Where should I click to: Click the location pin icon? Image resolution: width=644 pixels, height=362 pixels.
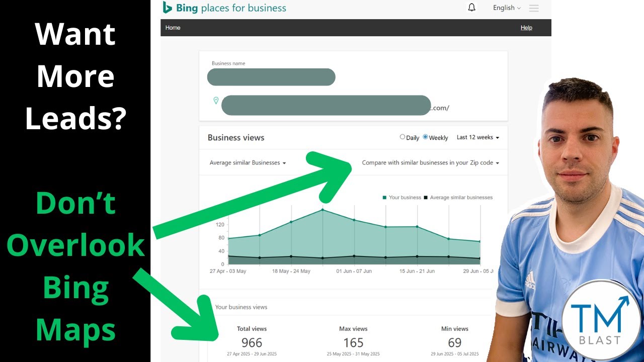pos(216,101)
